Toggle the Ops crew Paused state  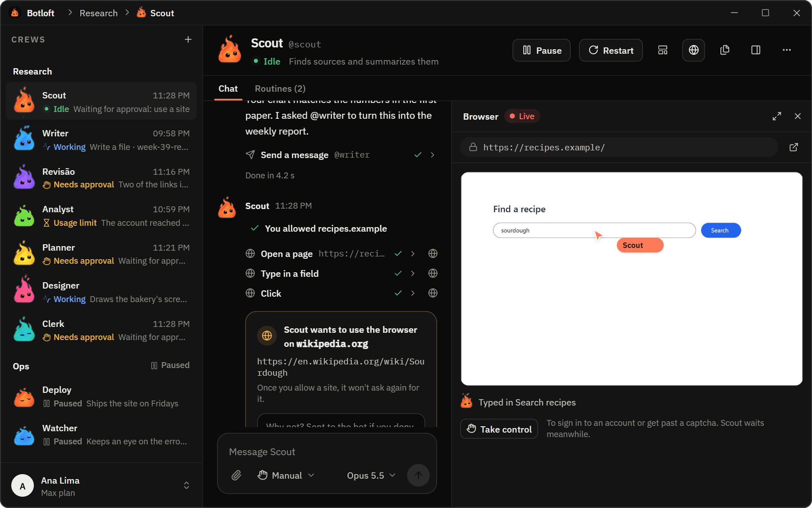[x=170, y=365]
